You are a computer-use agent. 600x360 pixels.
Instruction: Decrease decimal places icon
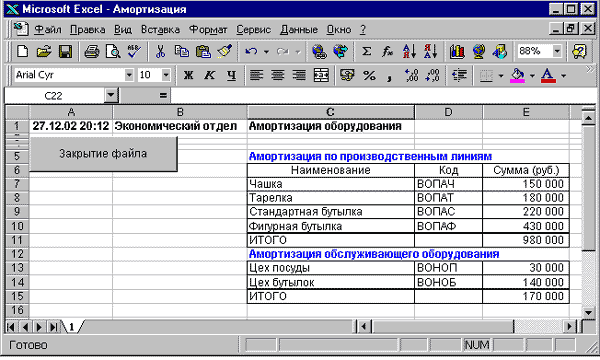433,75
